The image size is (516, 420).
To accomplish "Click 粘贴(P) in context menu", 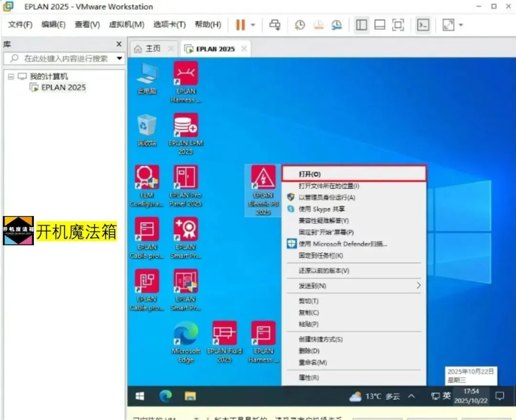I will [x=354, y=324].
